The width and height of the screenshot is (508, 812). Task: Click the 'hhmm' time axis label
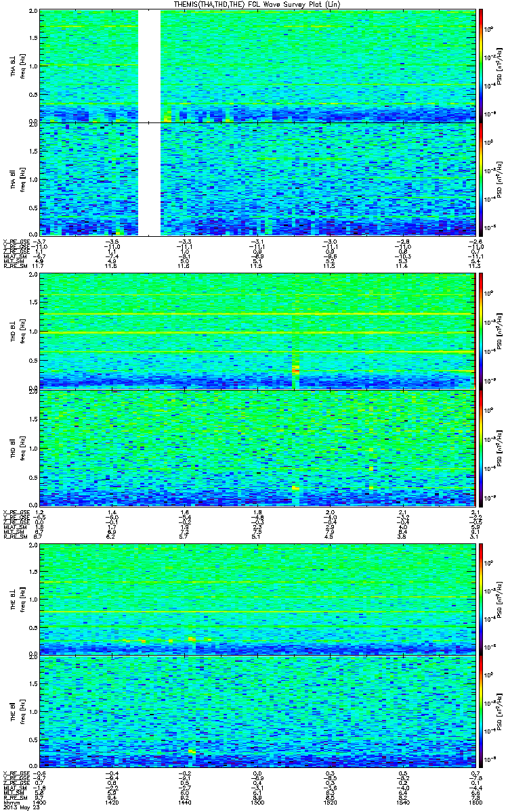tap(12, 803)
